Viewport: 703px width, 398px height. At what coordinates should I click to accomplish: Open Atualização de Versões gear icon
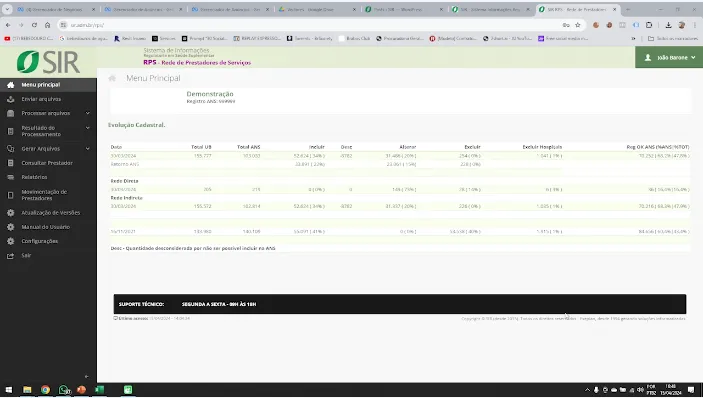click(x=10, y=213)
